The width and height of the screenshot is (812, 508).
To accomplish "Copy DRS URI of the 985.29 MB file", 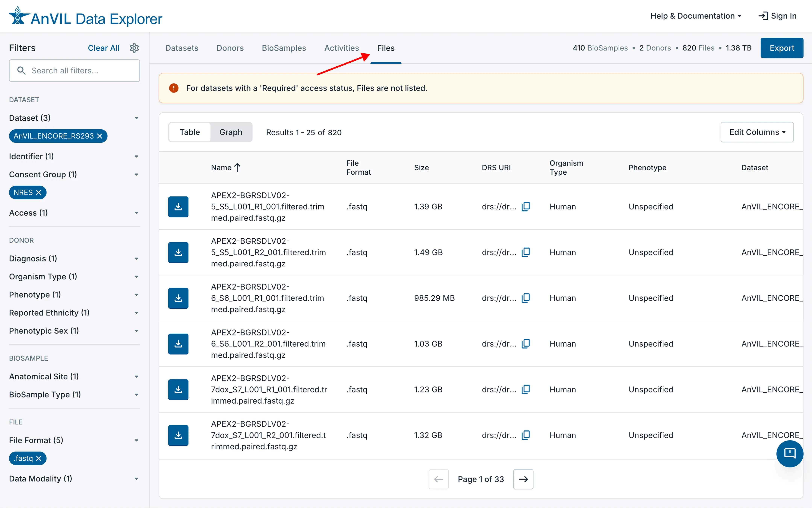I will tap(526, 298).
